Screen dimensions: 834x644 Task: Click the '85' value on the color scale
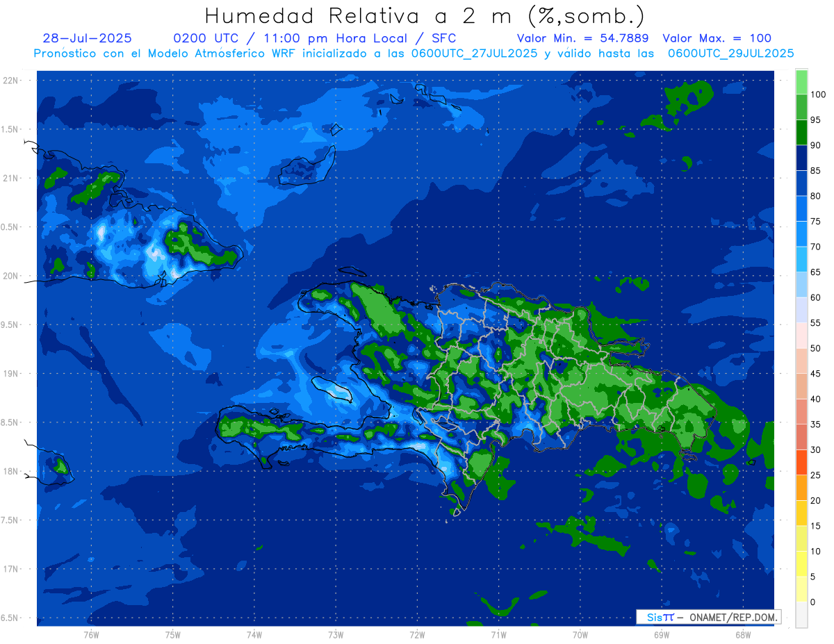click(815, 171)
